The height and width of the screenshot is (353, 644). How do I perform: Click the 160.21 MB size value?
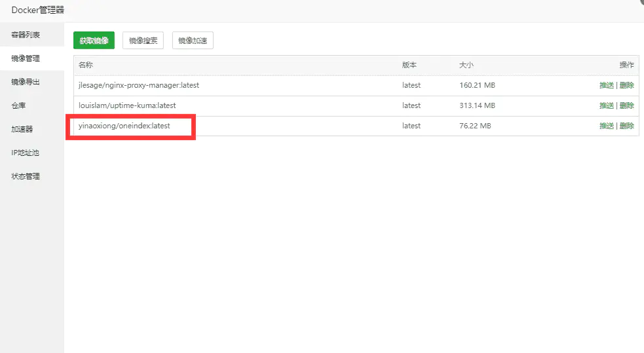[x=477, y=85]
